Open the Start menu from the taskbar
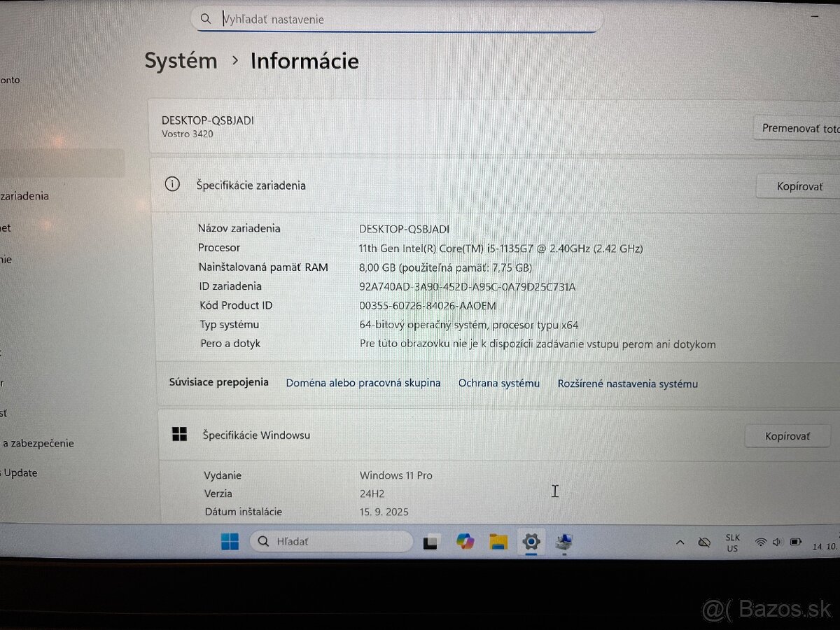The width and height of the screenshot is (840, 630). pos(230,541)
